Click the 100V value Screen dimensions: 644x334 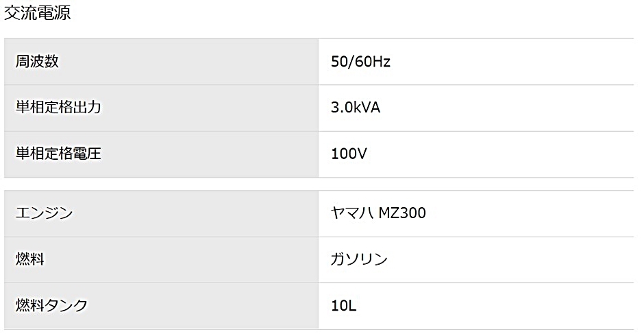coord(349,154)
